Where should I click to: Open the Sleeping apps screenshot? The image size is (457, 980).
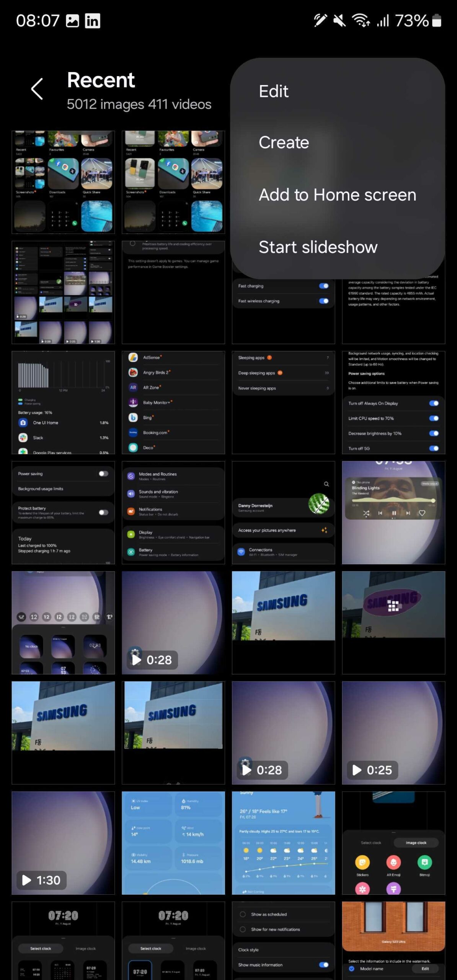(283, 402)
